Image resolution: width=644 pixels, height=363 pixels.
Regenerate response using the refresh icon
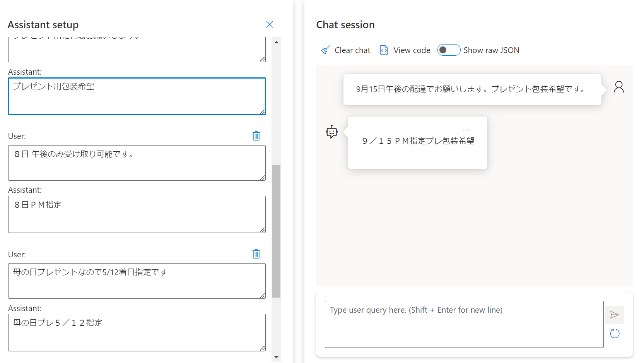615,333
